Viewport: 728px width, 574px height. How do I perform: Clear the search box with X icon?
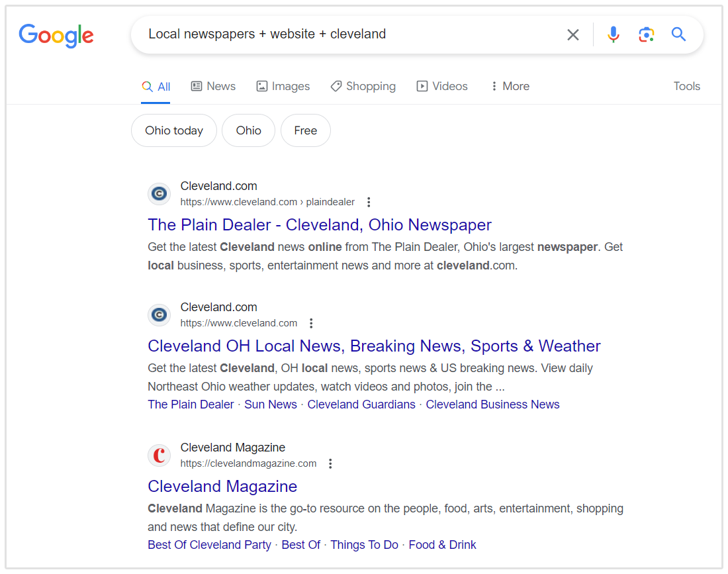573,34
